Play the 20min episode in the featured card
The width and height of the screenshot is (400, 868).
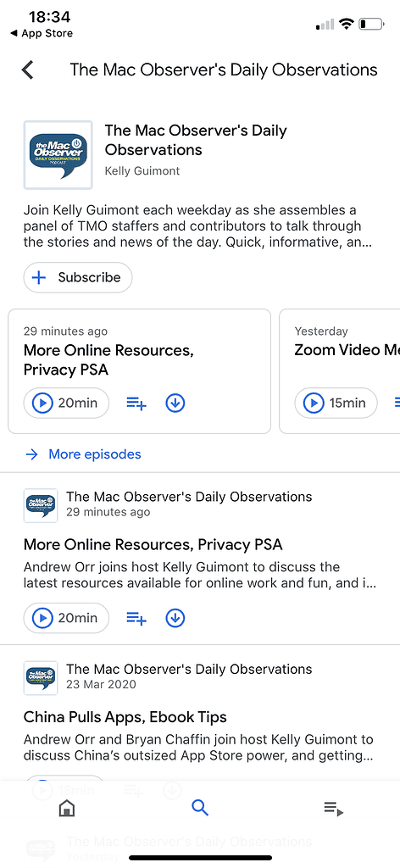click(x=66, y=403)
